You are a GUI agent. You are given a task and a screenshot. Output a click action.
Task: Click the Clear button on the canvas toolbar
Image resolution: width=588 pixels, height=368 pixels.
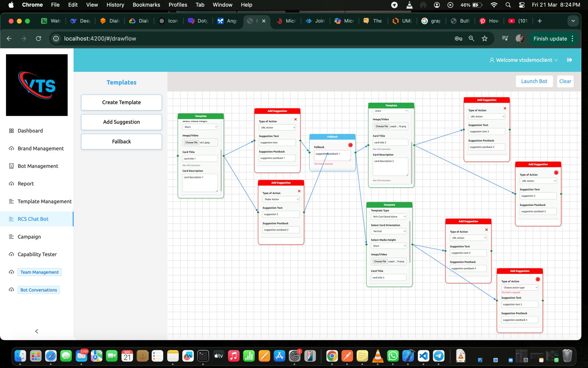click(x=565, y=81)
